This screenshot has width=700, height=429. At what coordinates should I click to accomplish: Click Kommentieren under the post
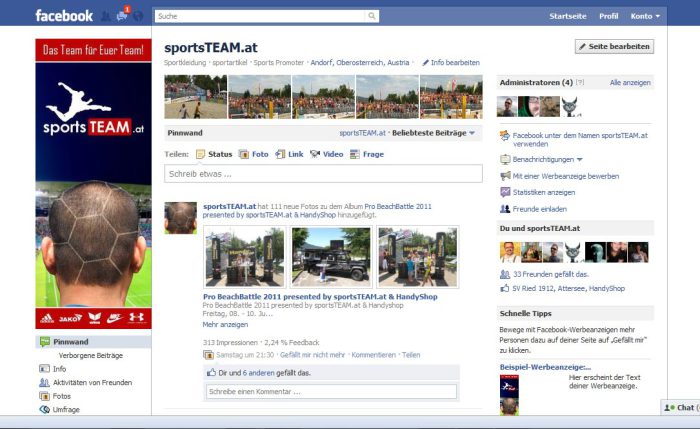pyautogui.click(x=374, y=355)
